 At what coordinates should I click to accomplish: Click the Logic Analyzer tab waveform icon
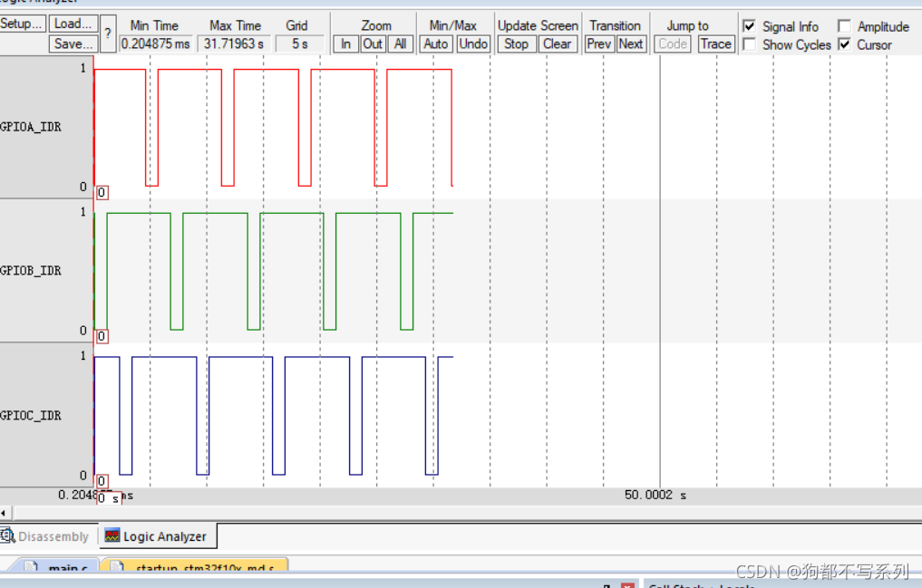click(112, 535)
